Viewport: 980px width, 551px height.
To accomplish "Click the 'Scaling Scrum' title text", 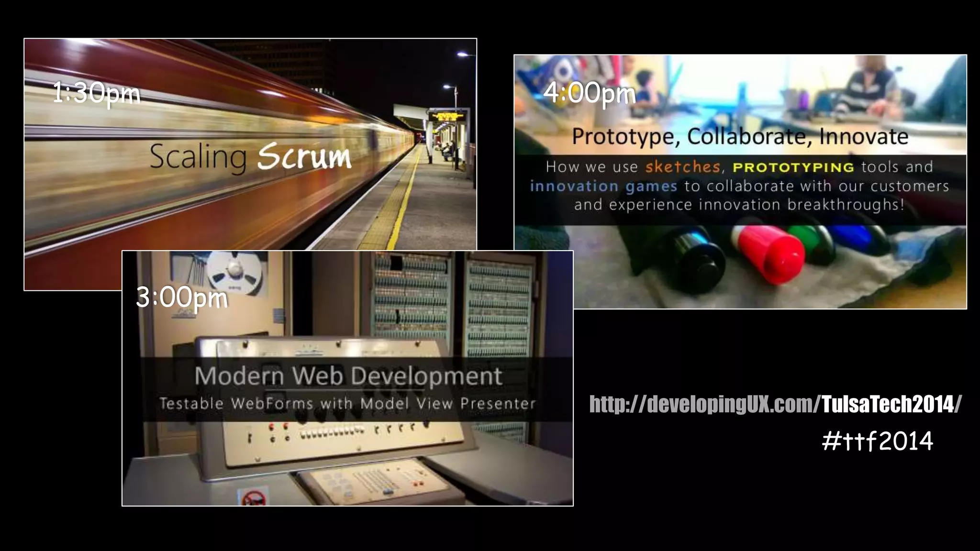I will (250, 156).
